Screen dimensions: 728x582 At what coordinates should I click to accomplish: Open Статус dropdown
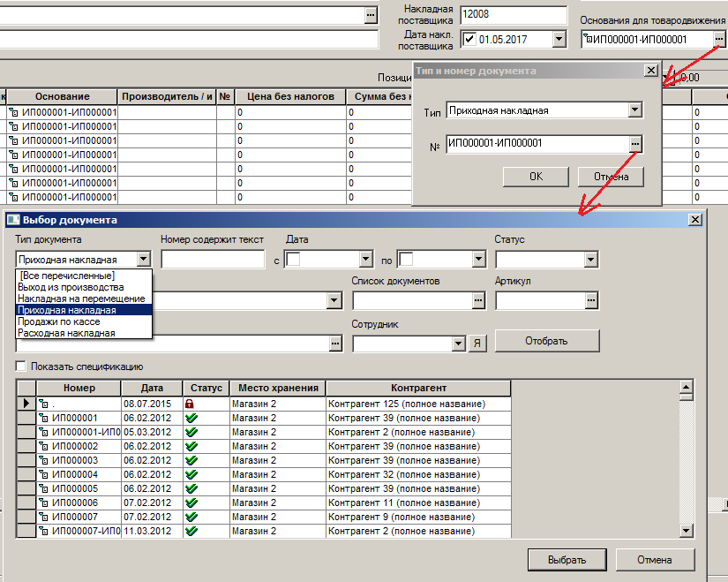click(590, 260)
